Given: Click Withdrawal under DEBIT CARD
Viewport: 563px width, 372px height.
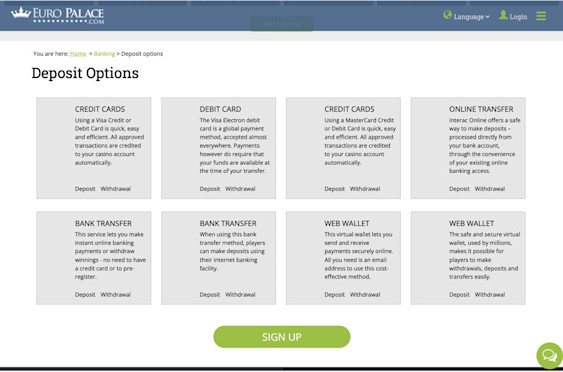Looking at the screenshot, I should (240, 189).
